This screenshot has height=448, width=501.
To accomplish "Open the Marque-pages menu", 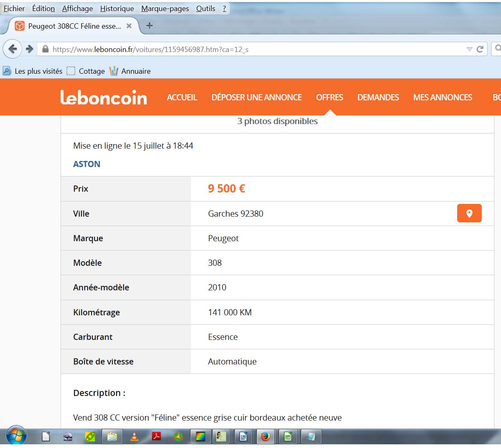I will (x=165, y=8).
